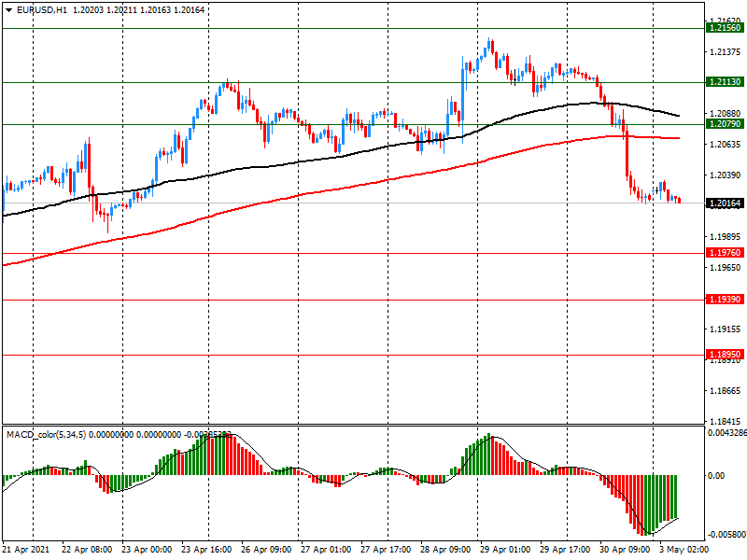This screenshot has height=560, width=747.
Task: Click the 26 Apr 09:00 time label
Action: coord(266,550)
